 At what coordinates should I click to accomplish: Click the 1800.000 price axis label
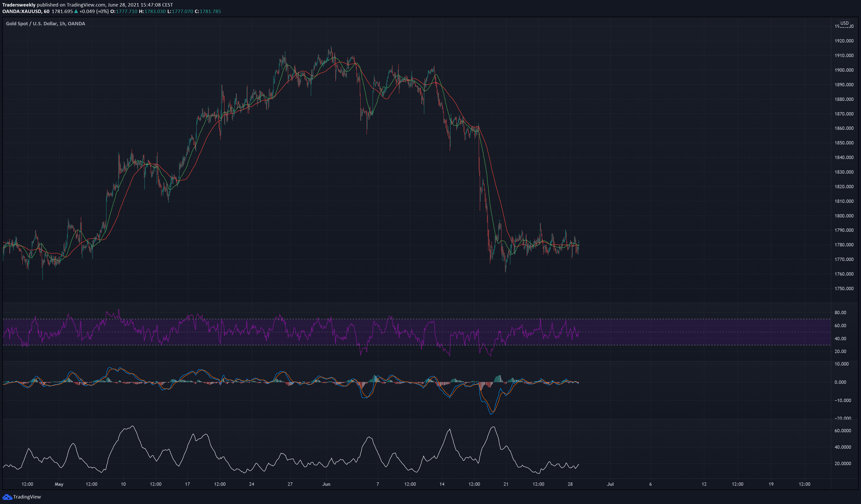[844, 216]
